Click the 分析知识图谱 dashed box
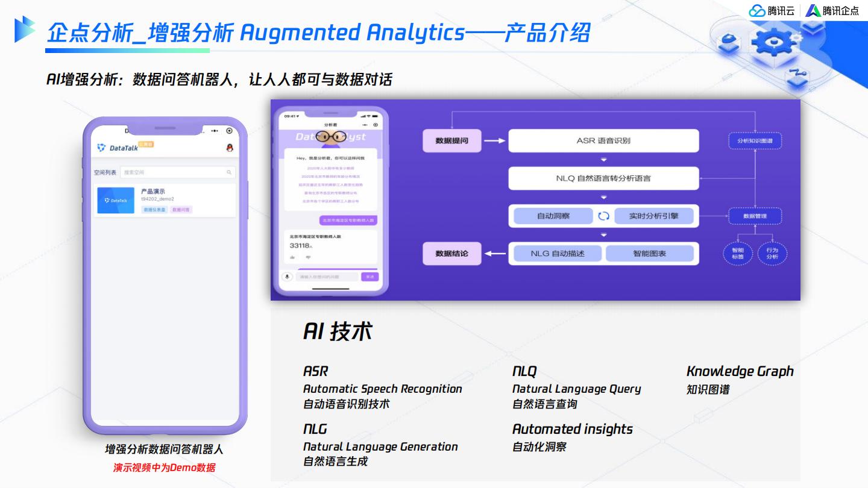This screenshot has height=488, width=868. tap(755, 141)
